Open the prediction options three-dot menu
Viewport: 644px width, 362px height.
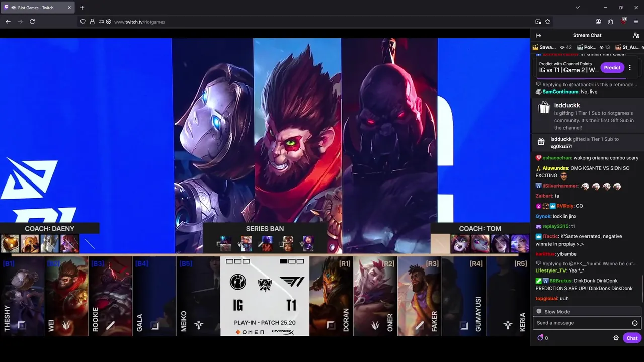(x=630, y=68)
